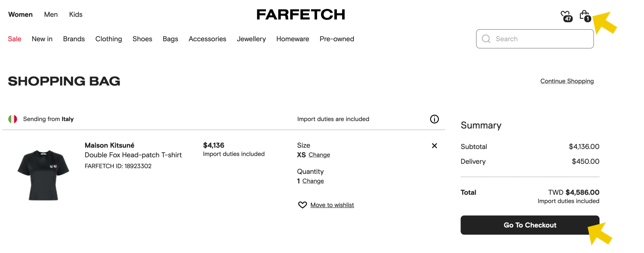Viewport: 644px width, 253px height.
Task: Focus the Search input field
Action: [x=535, y=39]
